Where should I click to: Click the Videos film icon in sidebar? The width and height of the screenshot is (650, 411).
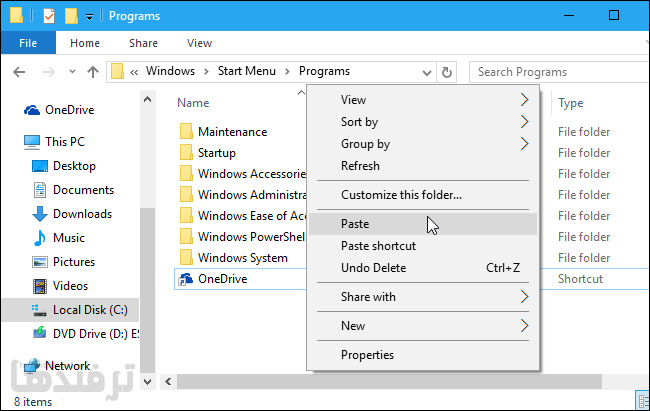tap(40, 286)
